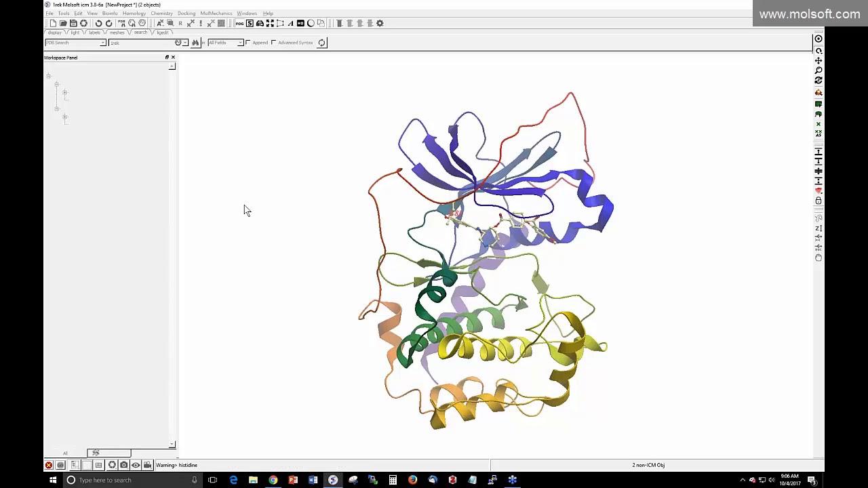Open the MolMechanics menu
This screenshot has height=488, width=868.
pyautogui.click(x=216, y=14)
